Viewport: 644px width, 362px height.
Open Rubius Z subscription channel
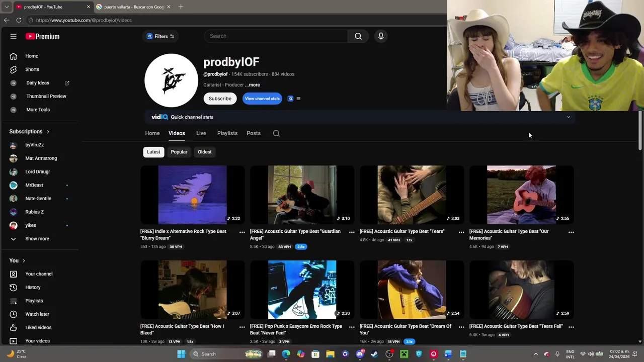(34, 212)
